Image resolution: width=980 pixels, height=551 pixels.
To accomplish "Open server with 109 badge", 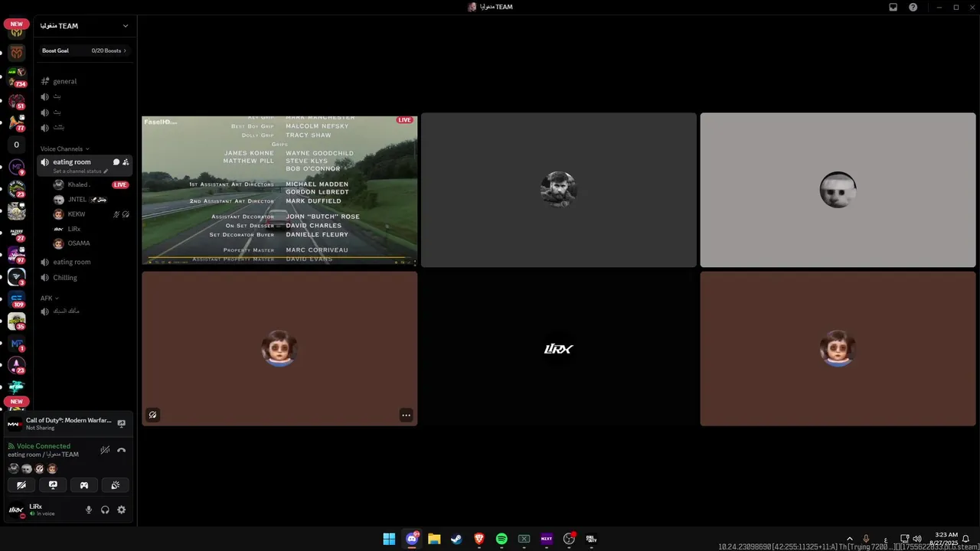I will coord(17,299).
